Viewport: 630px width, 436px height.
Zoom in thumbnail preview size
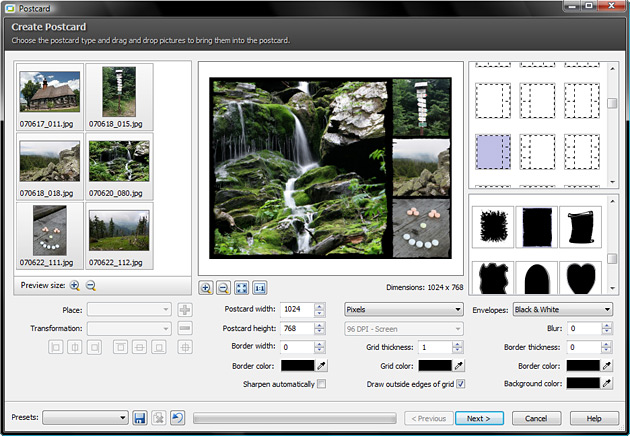74,286
